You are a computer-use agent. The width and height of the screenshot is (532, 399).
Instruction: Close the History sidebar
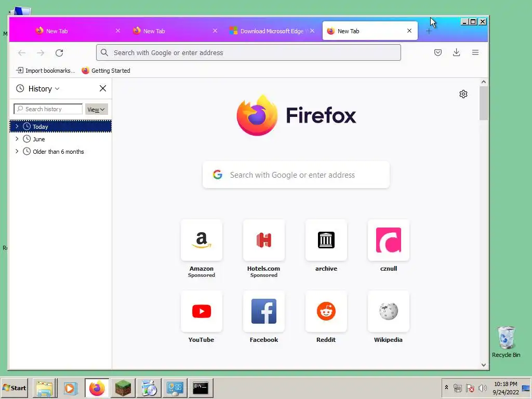tap(103, 88)
